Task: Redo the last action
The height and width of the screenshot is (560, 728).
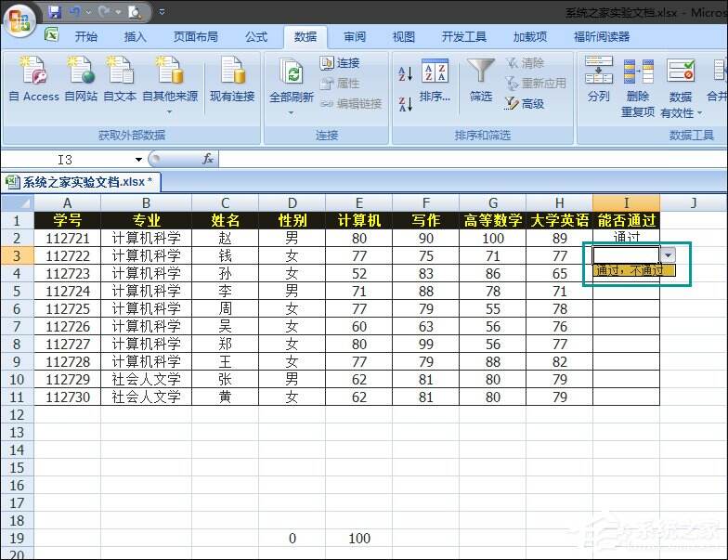Action: [104, 11]
